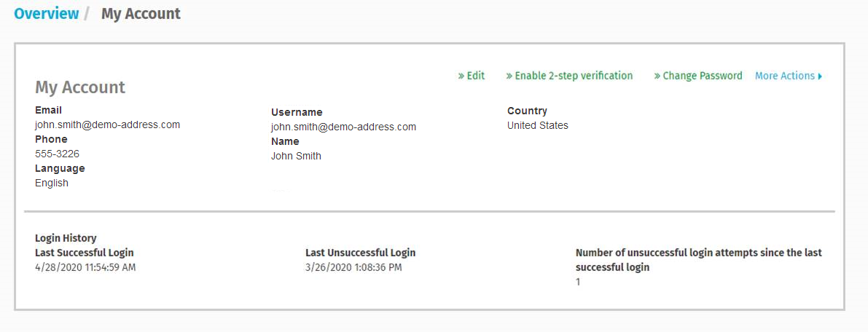This screenshot has width=868, height=332.
Task: Click the chevron icon before Enable 2-step verification
Action: coord(509,76)
